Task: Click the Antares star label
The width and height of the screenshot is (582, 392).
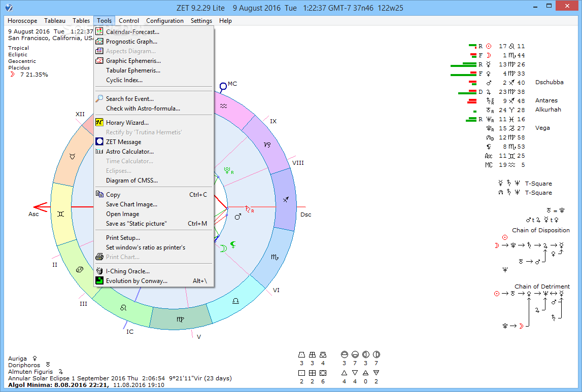Action: [x=546, y=100]
